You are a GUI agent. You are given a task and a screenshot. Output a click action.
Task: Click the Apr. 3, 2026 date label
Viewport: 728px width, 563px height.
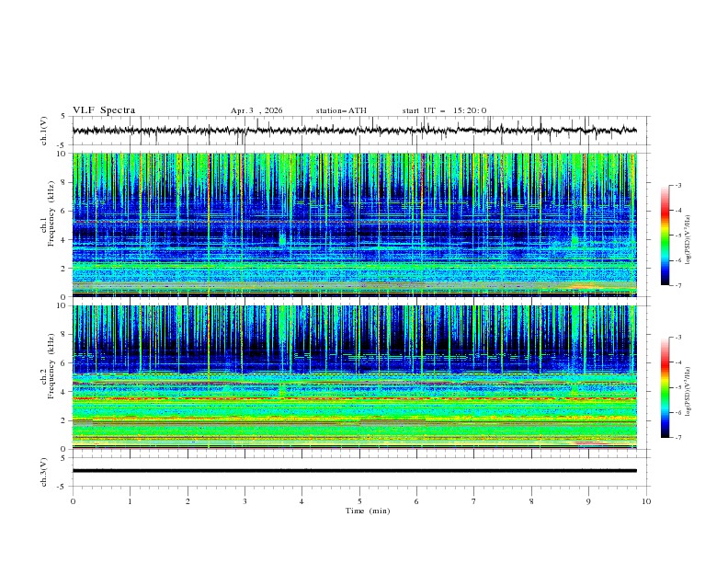click(x=256, y=110)
